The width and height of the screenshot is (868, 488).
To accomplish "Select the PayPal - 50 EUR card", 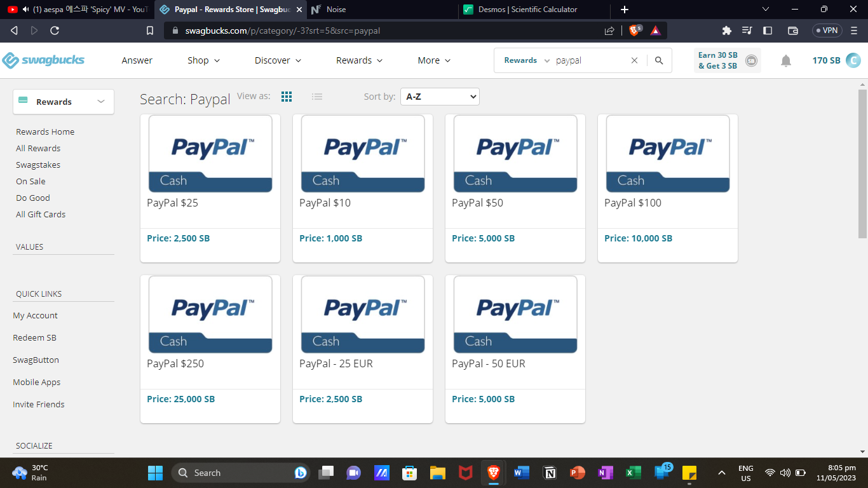I will [515, 349].
